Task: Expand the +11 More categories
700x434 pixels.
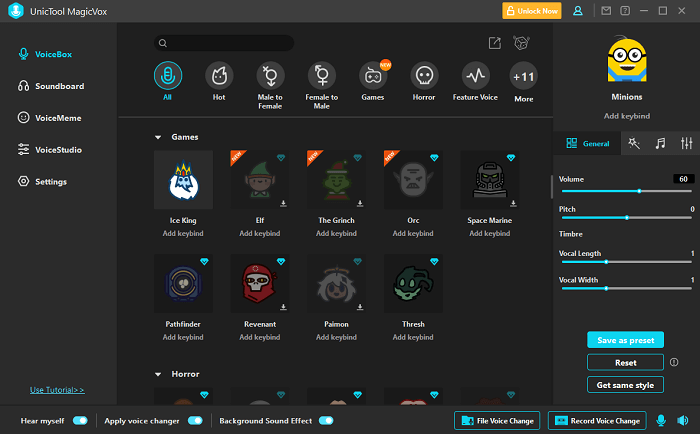Action: pos(523,76)
